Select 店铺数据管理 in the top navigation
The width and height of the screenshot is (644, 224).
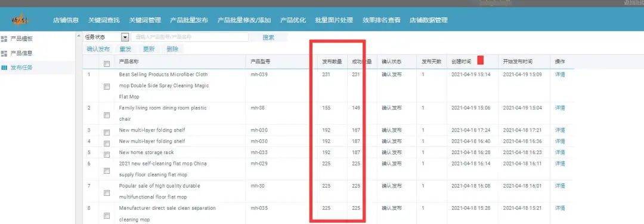coord(428,20)
